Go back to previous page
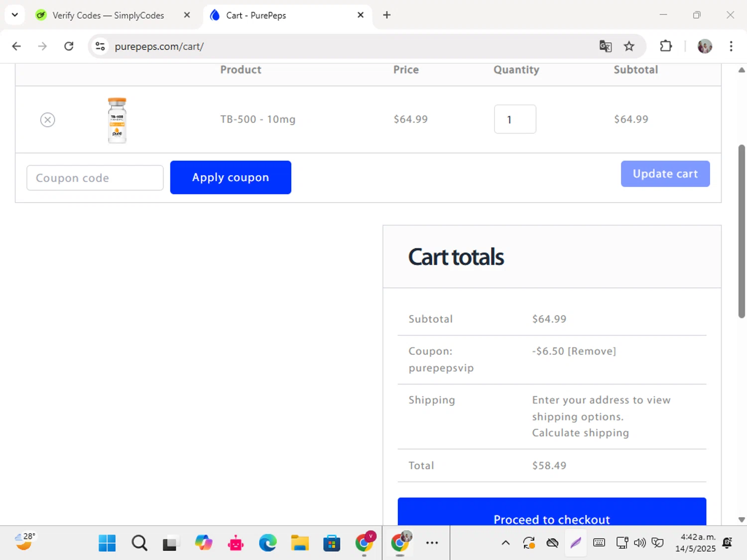This screenshot has height=560, width=747. (x=16, y=46)
